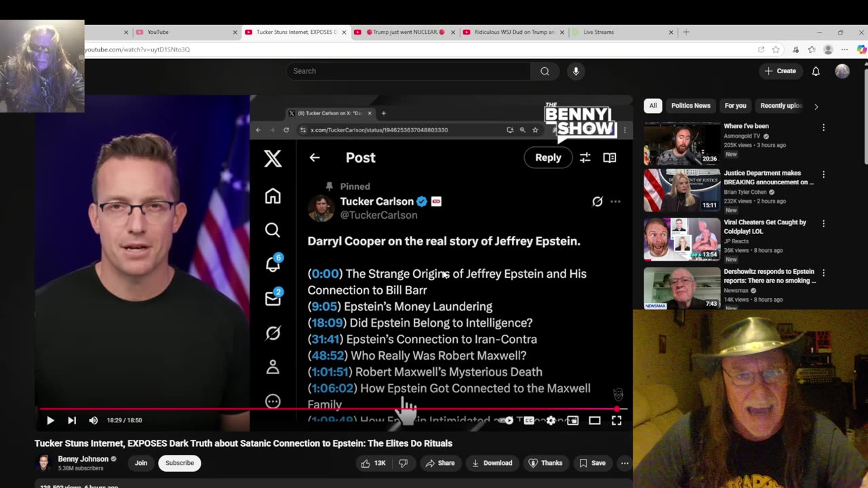Viewport: 868px width, 488px height.
Task: Open the 'Where I've been' video thumbnail
Action: 682,143
